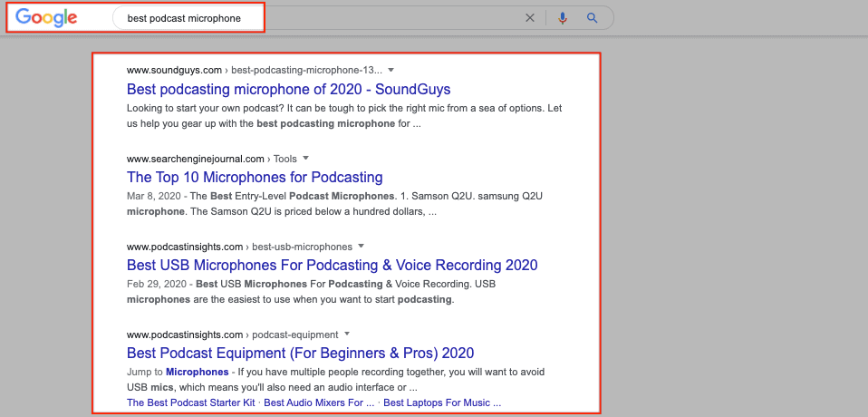
Task: Open 'Best USB Microphones For Podcasting' result
Action: 332,265
